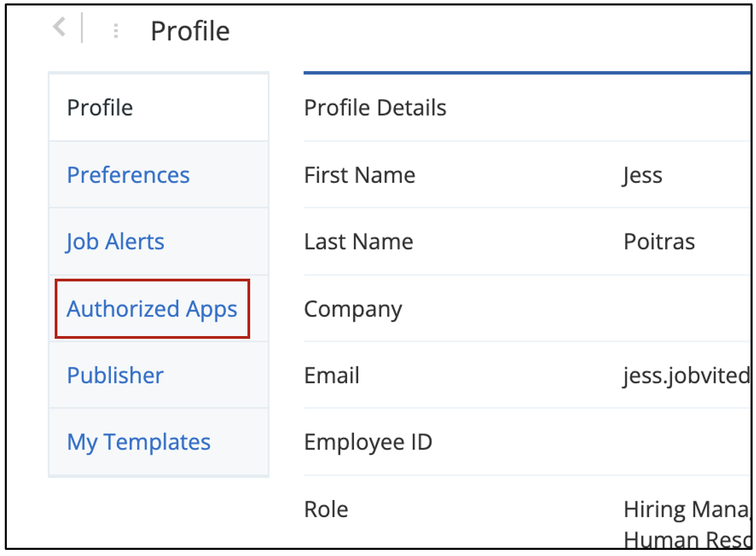The height and width of the screenshot is (556, 756).
Task: Open Authorized Apps in the sidebar
Action: click(x=152, y=309)
